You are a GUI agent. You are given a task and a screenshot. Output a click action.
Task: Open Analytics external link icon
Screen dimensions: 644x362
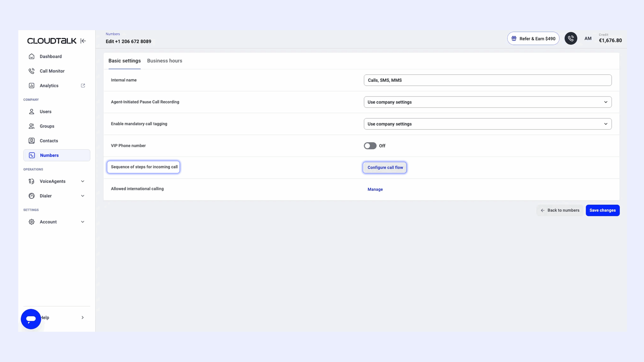(83, 85)
